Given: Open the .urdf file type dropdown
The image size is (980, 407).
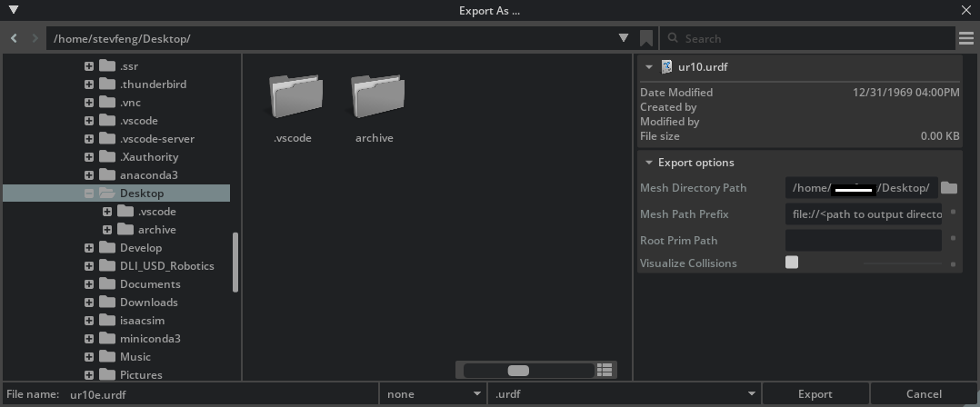Looking at the screenshot, I should [x=752, y=394].
